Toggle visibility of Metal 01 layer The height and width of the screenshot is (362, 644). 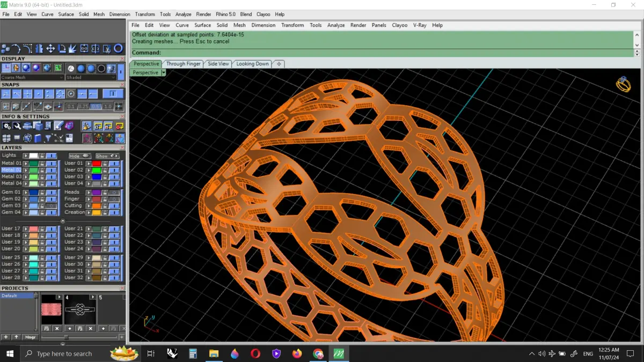click(51, 164)
